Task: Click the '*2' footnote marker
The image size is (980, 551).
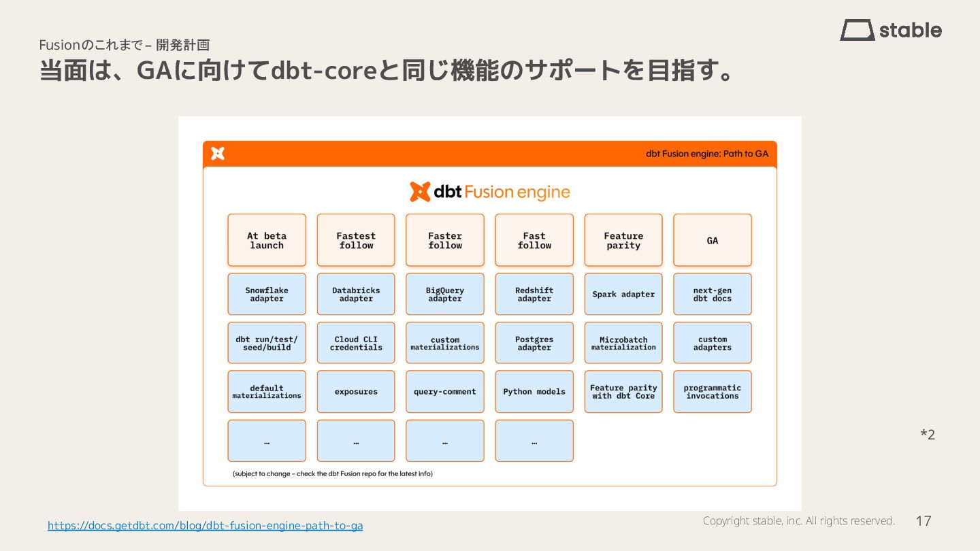Action: tap(928, 435)
